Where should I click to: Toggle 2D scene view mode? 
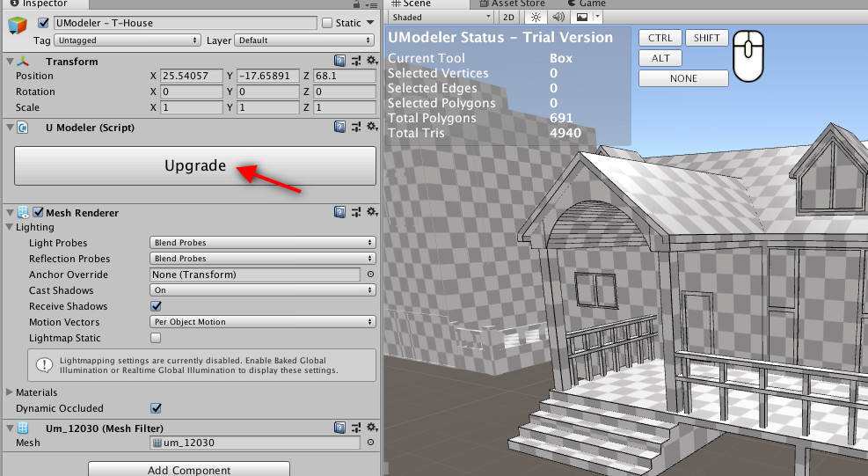tap(508, 18)
